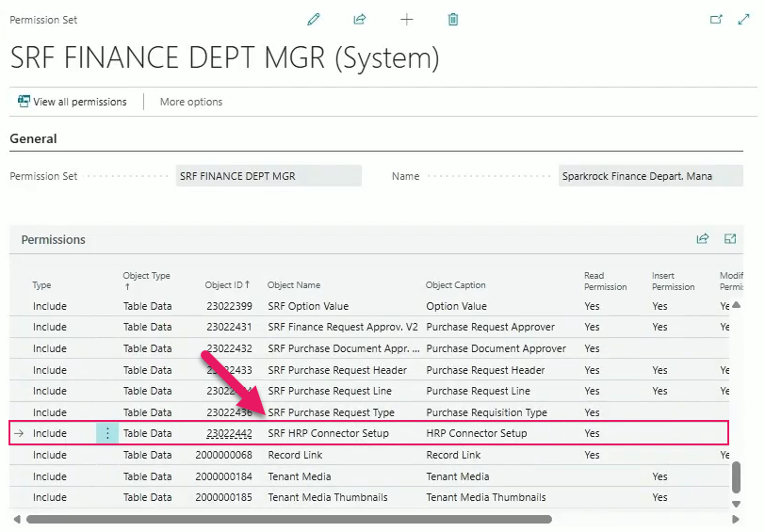Click the share icon in page header

[x=360, y=20]
